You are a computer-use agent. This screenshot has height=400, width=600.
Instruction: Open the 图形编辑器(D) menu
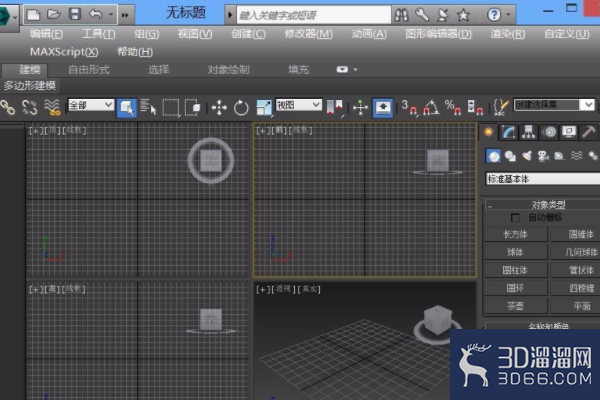click(439, 34)
